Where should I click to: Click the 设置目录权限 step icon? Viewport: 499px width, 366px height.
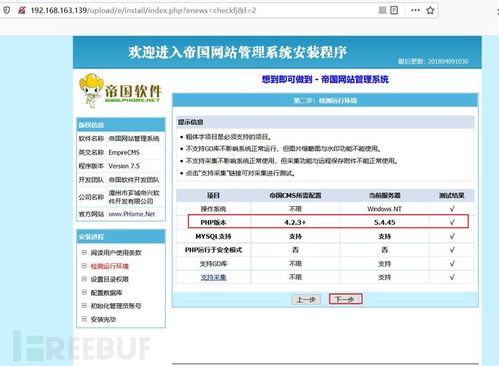(84, 279)
